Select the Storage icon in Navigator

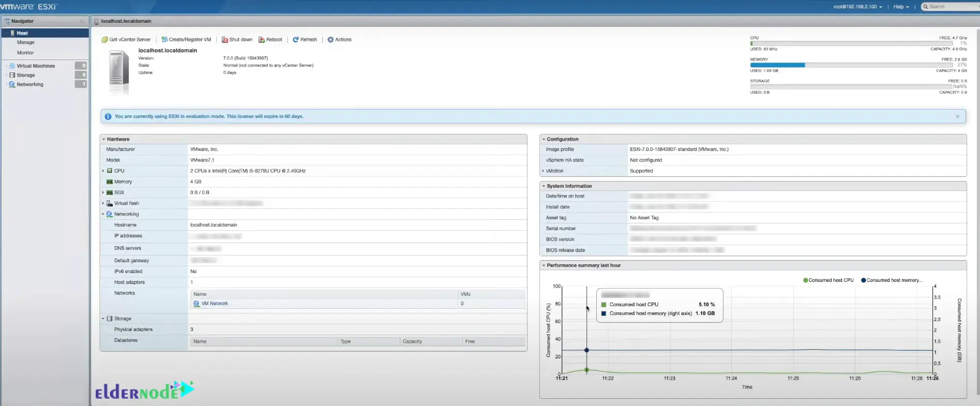click(12, 75)
